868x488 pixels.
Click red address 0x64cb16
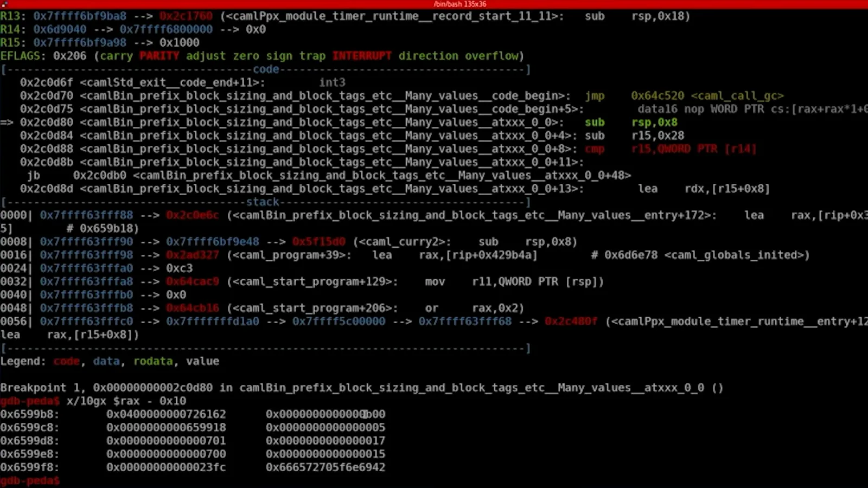[193, 309]
